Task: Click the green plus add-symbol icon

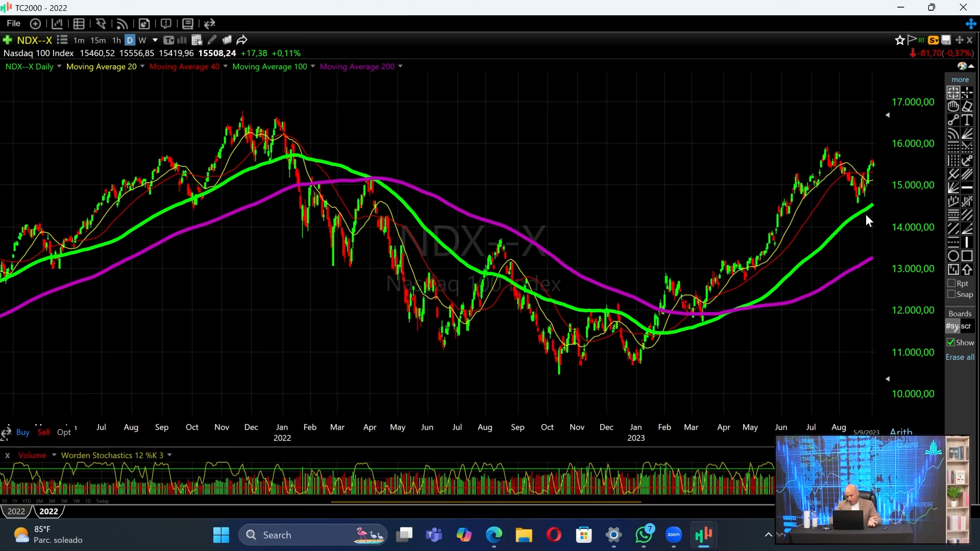Action: click(x=8, y=40)
